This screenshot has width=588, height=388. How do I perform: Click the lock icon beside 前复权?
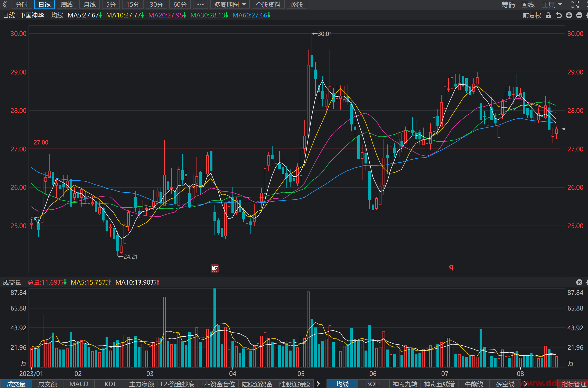[548, 15]
